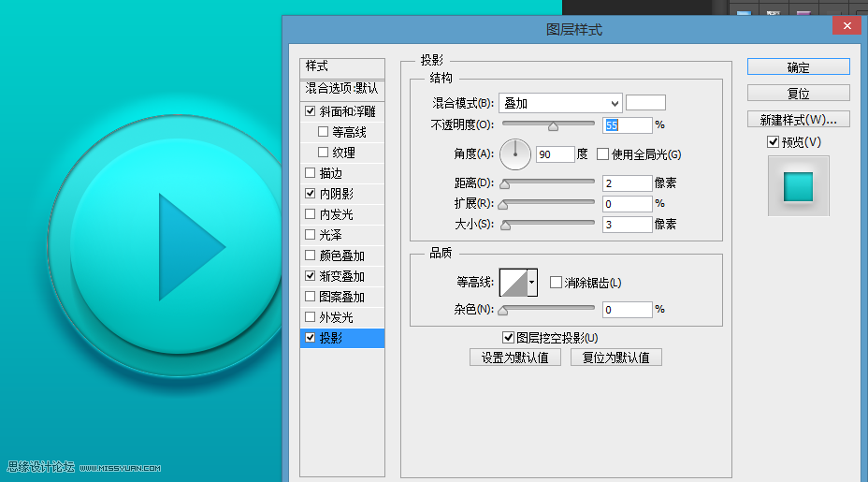Click the 确定 button
The width and height of the screenshot is (868, 482).
click(x=798, y=67)
